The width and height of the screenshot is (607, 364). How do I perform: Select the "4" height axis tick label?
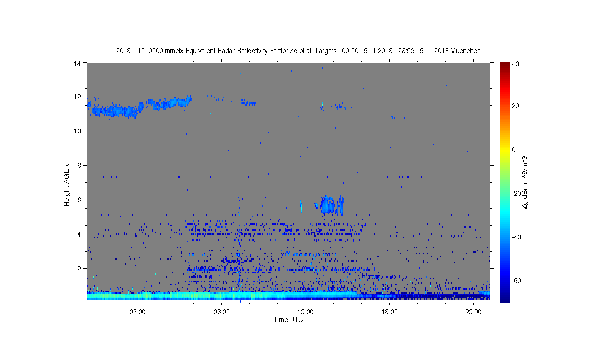click(x=79, y=234)
